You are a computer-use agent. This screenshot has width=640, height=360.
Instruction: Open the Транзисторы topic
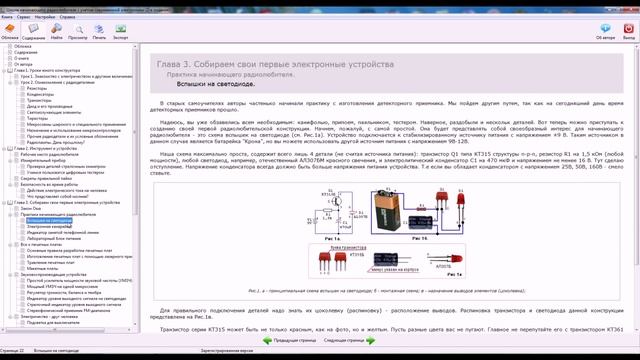[x=39, y=100]
